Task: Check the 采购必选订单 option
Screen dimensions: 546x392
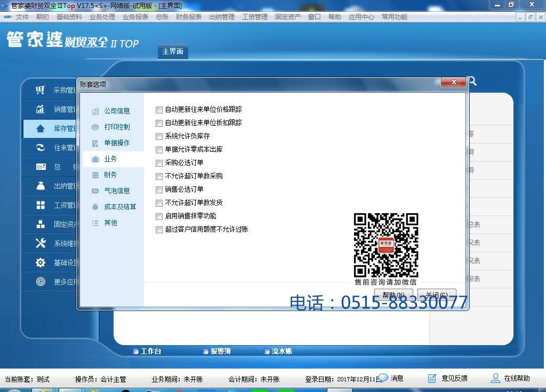Action: [x=159, y=163]
